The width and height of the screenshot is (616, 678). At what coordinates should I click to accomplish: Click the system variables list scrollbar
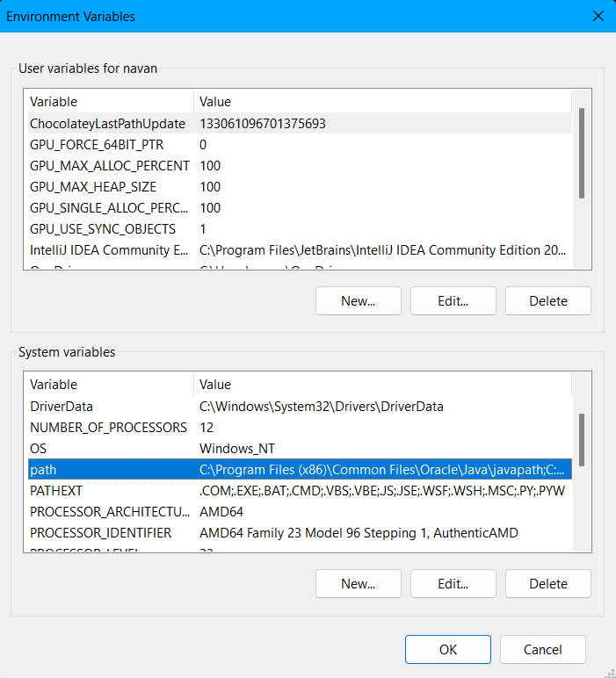pyautogui.click(x=581, y=439)
